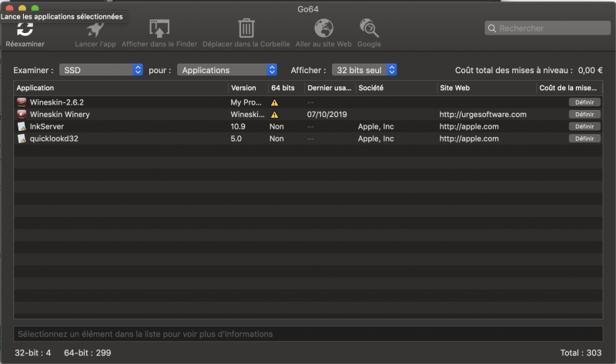Click the Déplacer dans la Corbeille trash icon
This screenshot has width=616, height=364.
[x=246, y=29]
